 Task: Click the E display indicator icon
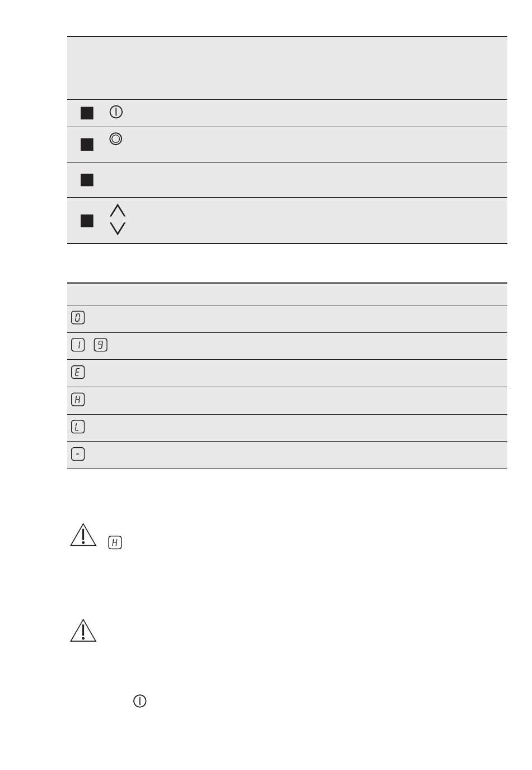click(78, 372)
